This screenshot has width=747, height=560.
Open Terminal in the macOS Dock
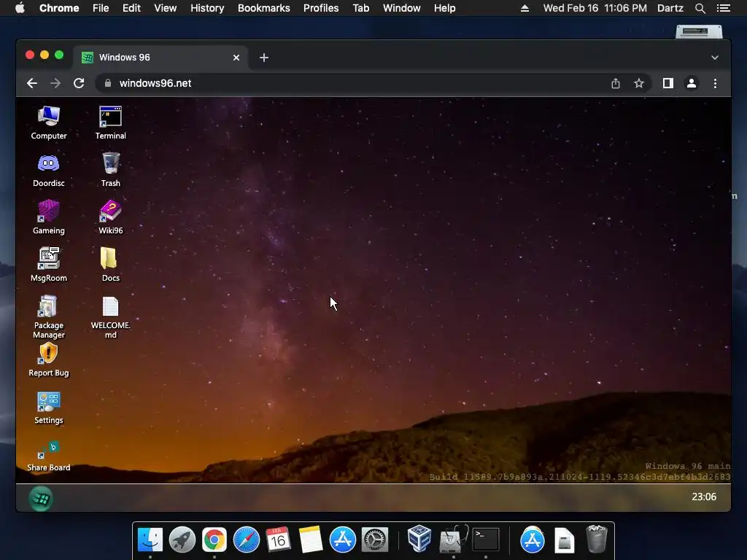pos(485,540)
